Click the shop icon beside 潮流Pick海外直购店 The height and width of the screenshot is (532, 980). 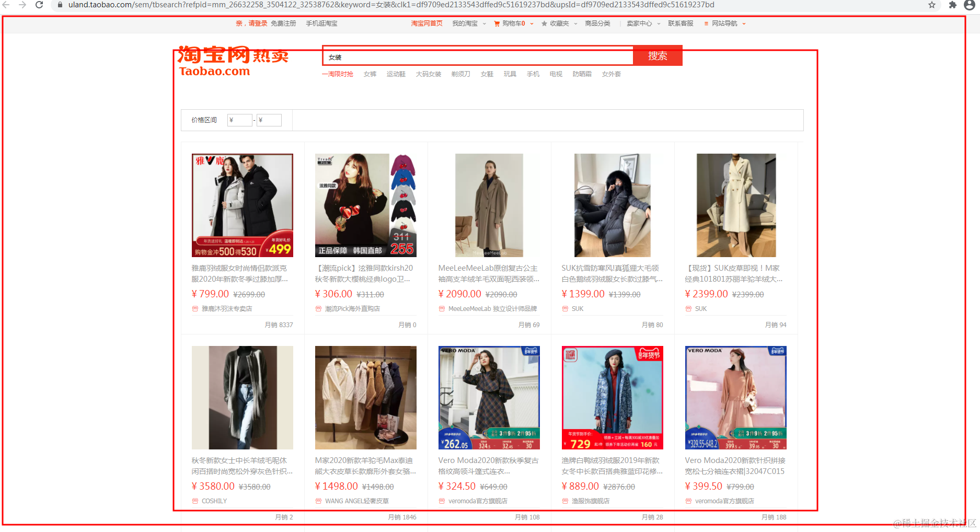coord(318,309)
